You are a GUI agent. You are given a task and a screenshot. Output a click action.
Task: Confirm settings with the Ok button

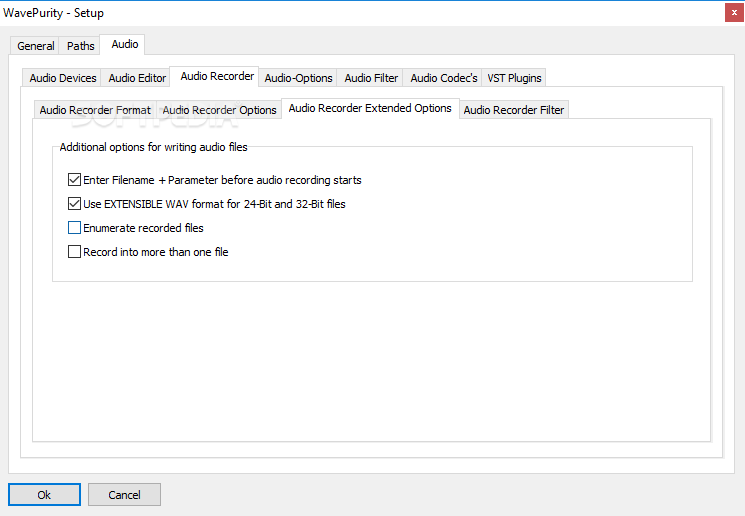[x=44, y=495]
